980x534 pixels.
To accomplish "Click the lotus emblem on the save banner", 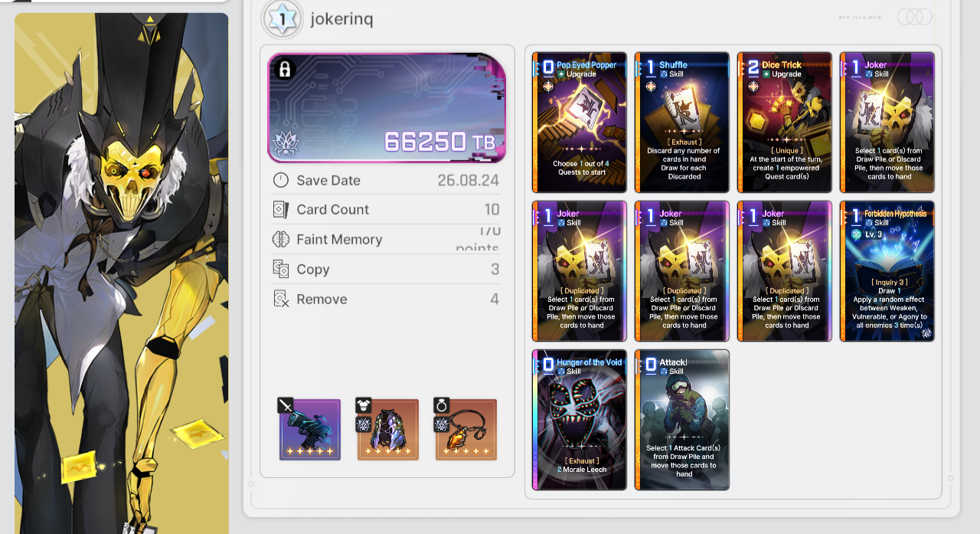I will click(284, 143).
